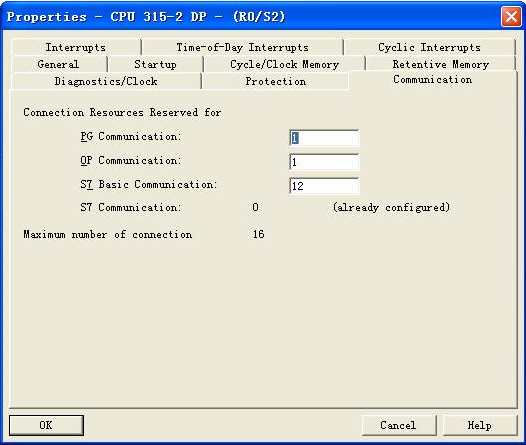Open the Diagnostics/Clock tab
Viewport: 526px width, 445px height.
(x=106, y=81)
